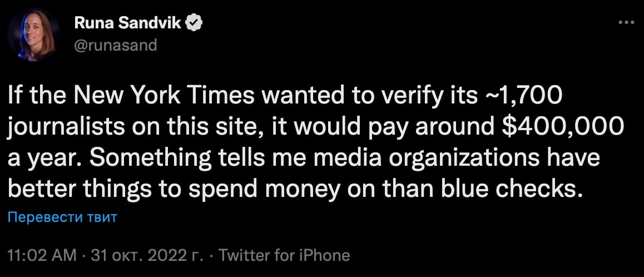The height and width of the screenshot is (277, 644).
Task: Open the Twitter for iPhone source link
Action: pos(284,255)
